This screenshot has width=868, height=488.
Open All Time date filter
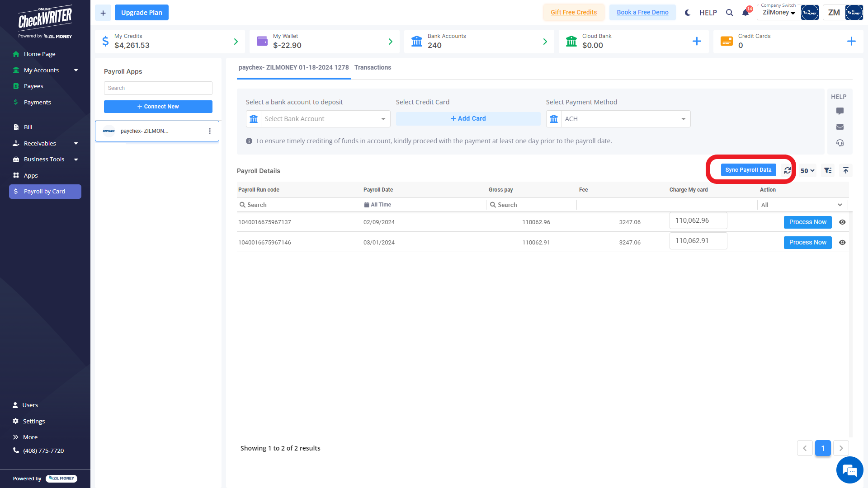tap(378, 205)
